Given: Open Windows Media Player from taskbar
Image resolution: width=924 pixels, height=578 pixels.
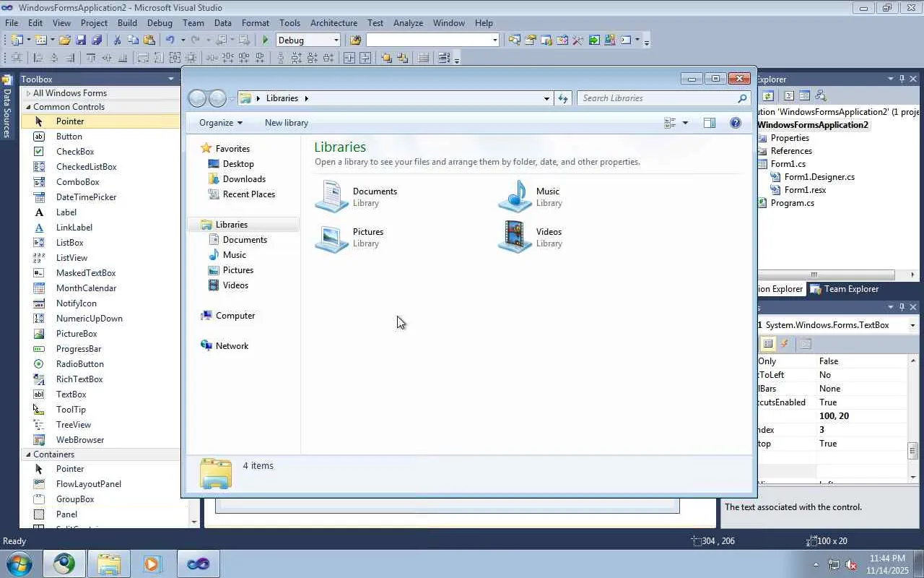Looking at the screenshot, I should (153, 564).
